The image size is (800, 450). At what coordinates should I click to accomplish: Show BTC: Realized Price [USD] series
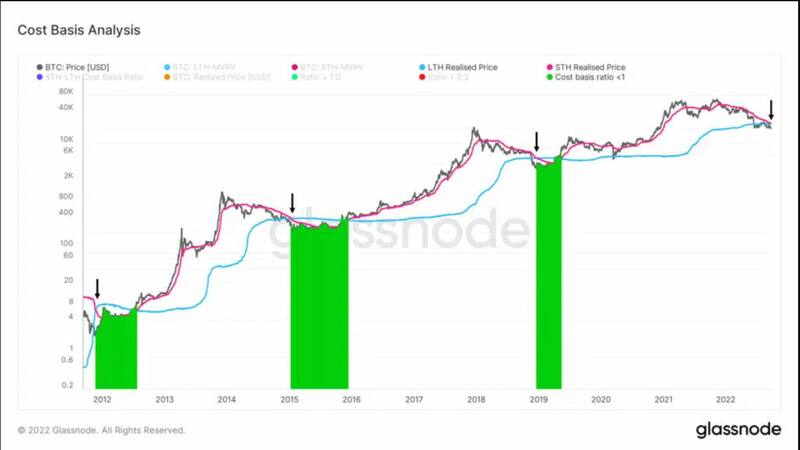[x=222, y=78]
